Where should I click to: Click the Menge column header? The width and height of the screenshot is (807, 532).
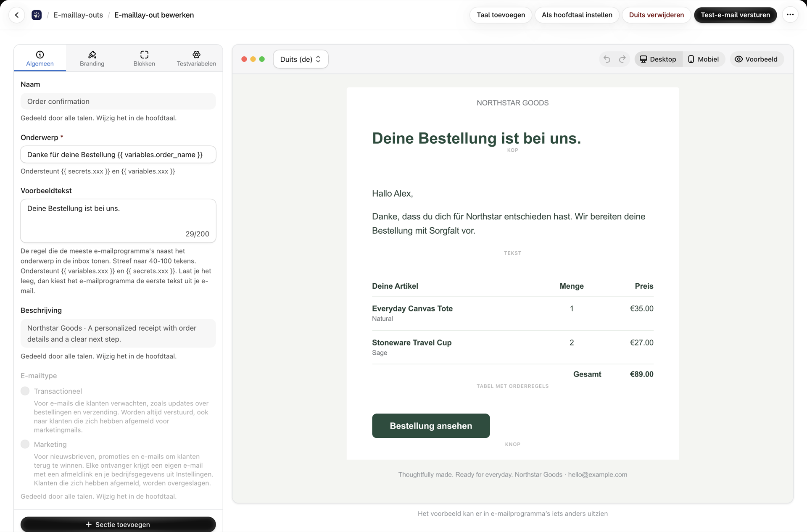(x=571, y=286)
